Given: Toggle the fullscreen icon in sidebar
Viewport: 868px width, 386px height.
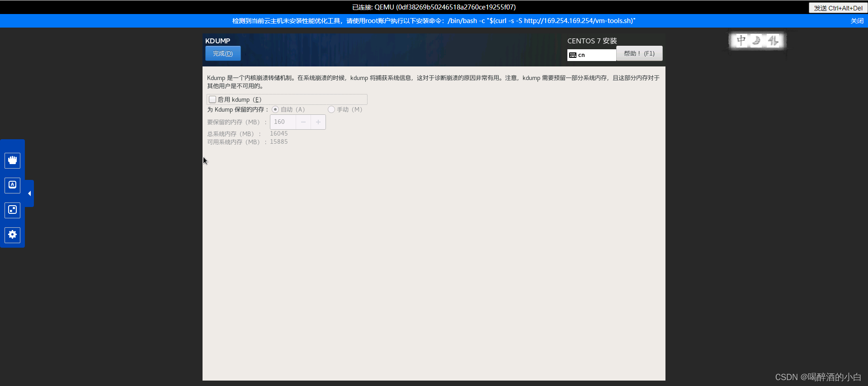Looking at the screenshot, I should pos(12,210).
